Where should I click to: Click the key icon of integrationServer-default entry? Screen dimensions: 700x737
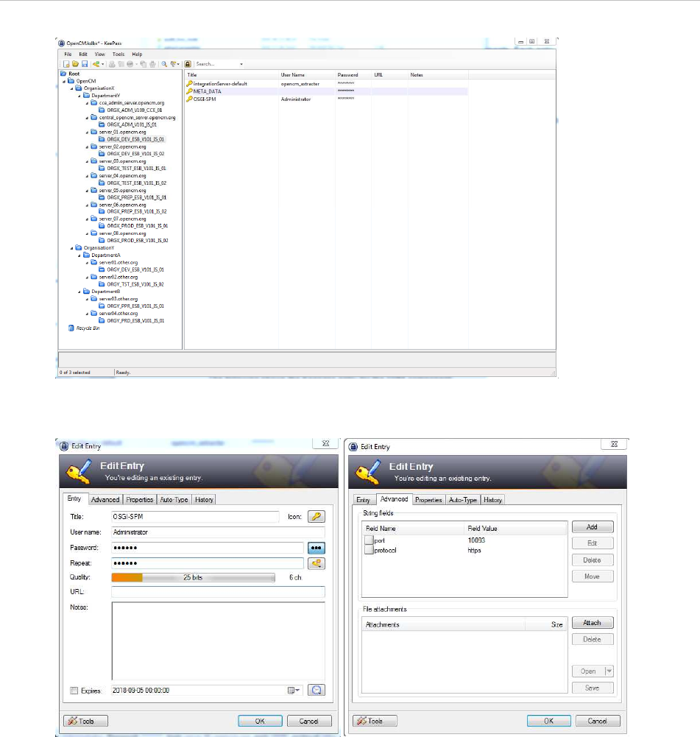point(189,84)
